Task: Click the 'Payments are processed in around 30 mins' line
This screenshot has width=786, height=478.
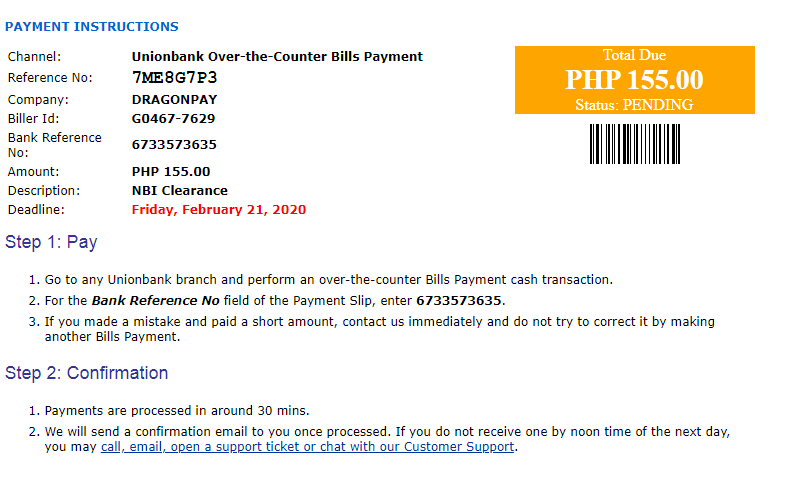Action: [x=177, y=411]
